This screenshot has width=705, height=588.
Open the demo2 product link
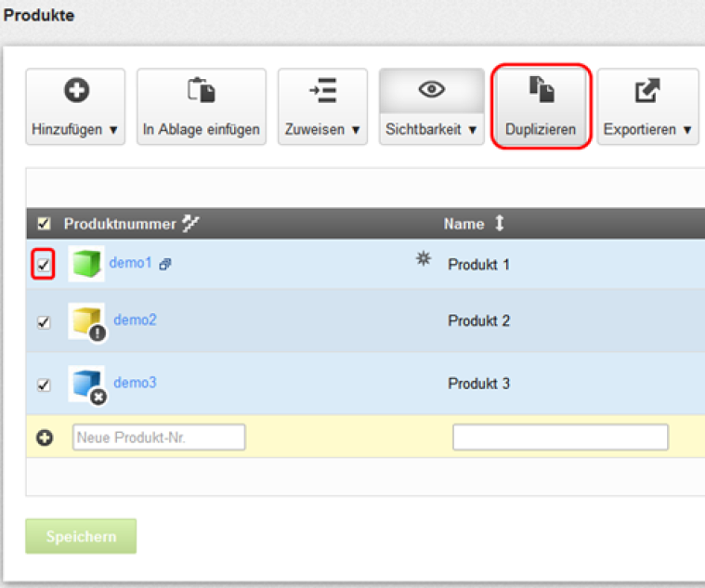point(135,320)
